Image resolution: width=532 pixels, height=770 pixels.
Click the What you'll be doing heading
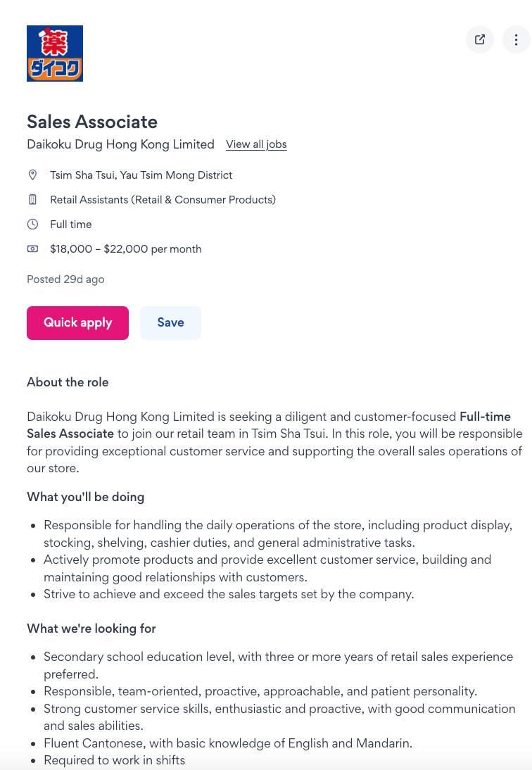pos(85,497)
